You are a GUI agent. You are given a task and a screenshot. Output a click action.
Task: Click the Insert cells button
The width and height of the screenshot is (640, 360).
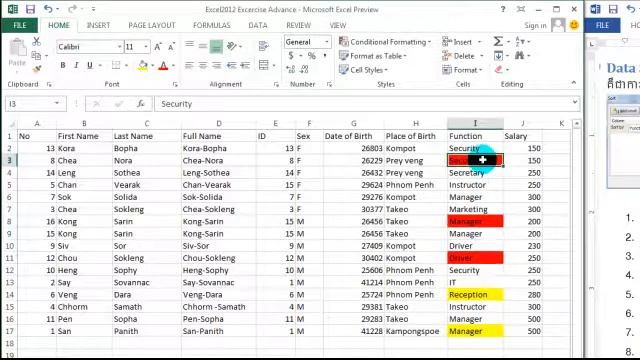(x=462, y=42)
